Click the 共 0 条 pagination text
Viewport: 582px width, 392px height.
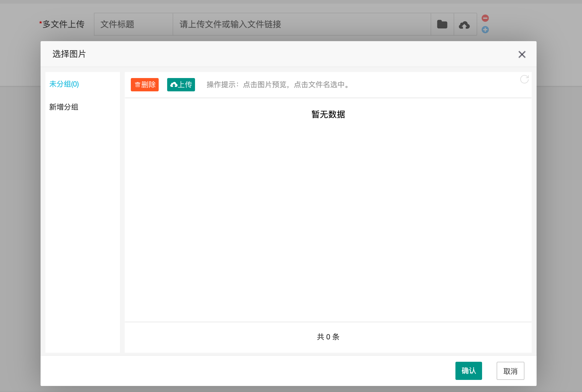coord(328,337)
